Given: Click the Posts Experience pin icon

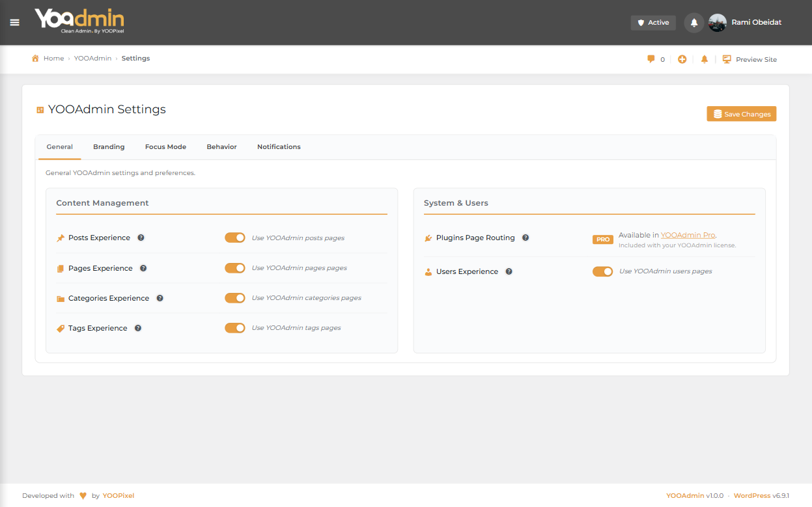Looking at the screenshot, I should tap(61, 238).
